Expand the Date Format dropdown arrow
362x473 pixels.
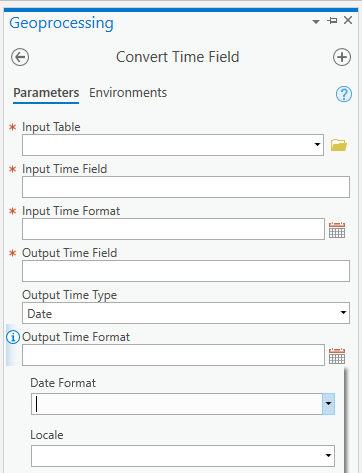[x=328, y=404]
